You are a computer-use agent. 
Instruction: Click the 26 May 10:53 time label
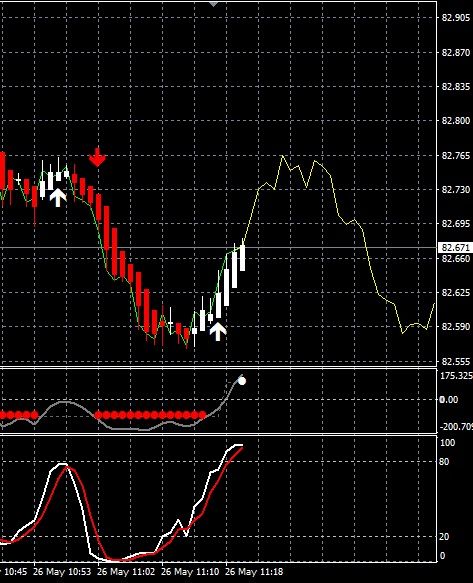(62, 571)
